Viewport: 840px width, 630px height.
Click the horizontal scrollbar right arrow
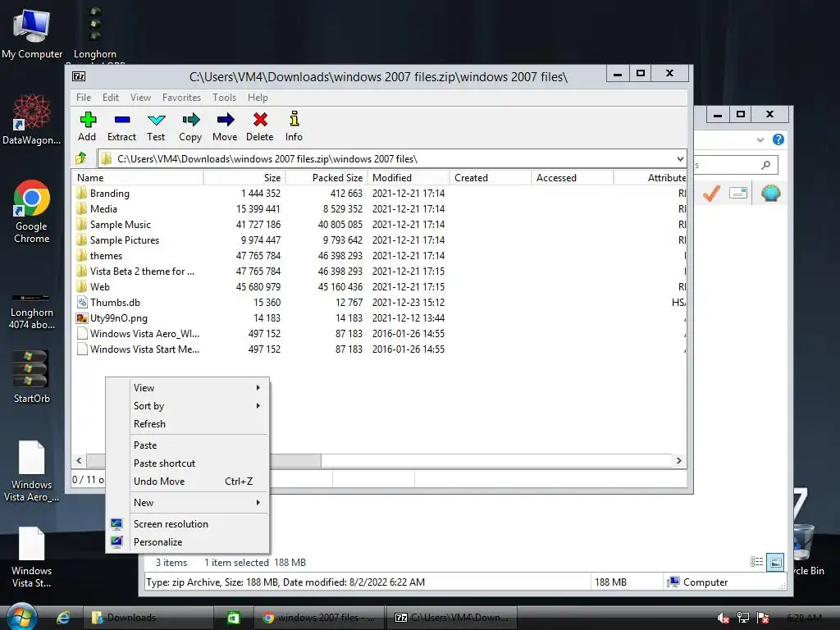[678, 461]
